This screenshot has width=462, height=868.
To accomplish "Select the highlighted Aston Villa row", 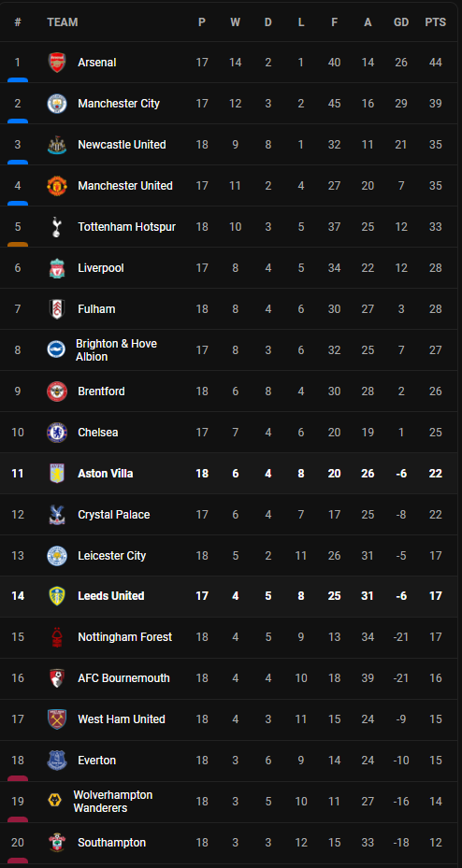I will coord(229,474).
